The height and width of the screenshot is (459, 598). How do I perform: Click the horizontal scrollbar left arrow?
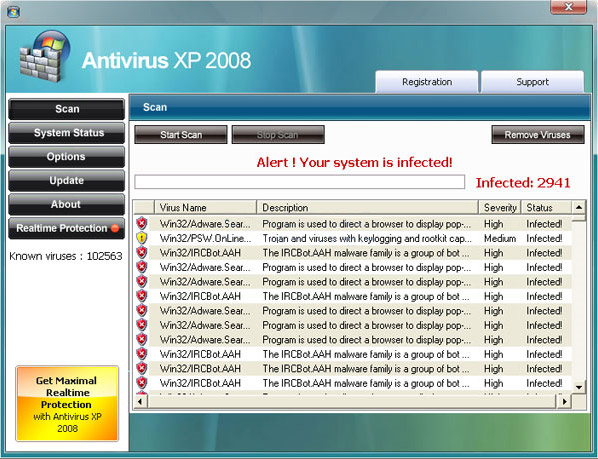[140, 401]
